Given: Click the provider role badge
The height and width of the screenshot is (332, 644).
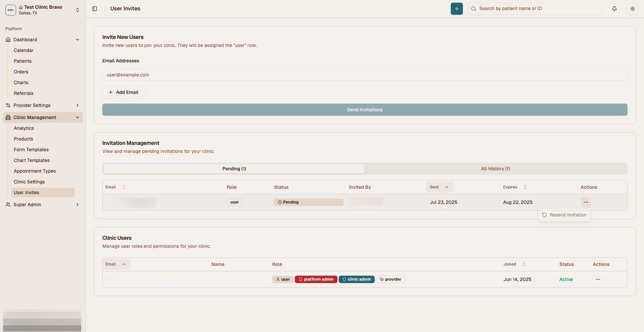Looking at the screenshot, I should [x=390, y=279].
